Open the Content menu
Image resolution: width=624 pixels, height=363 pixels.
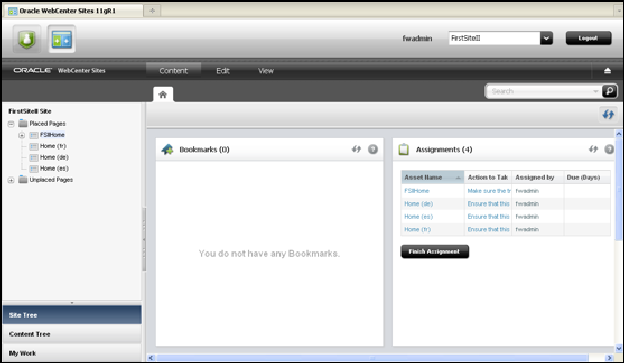(x=174, y=71)
